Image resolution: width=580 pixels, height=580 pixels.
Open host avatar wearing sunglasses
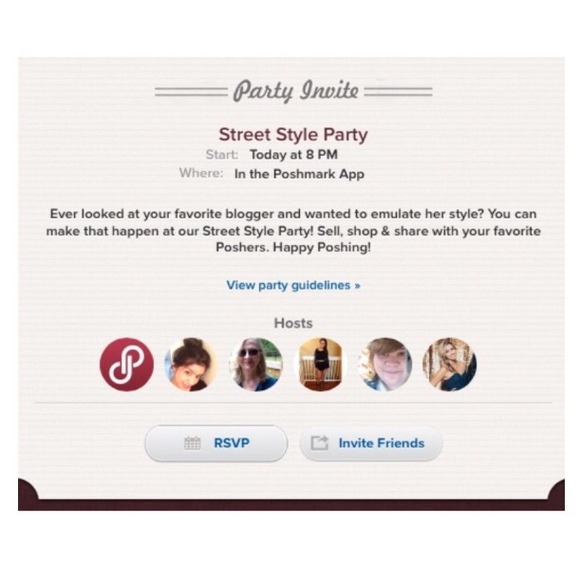[x=256, y=364]
